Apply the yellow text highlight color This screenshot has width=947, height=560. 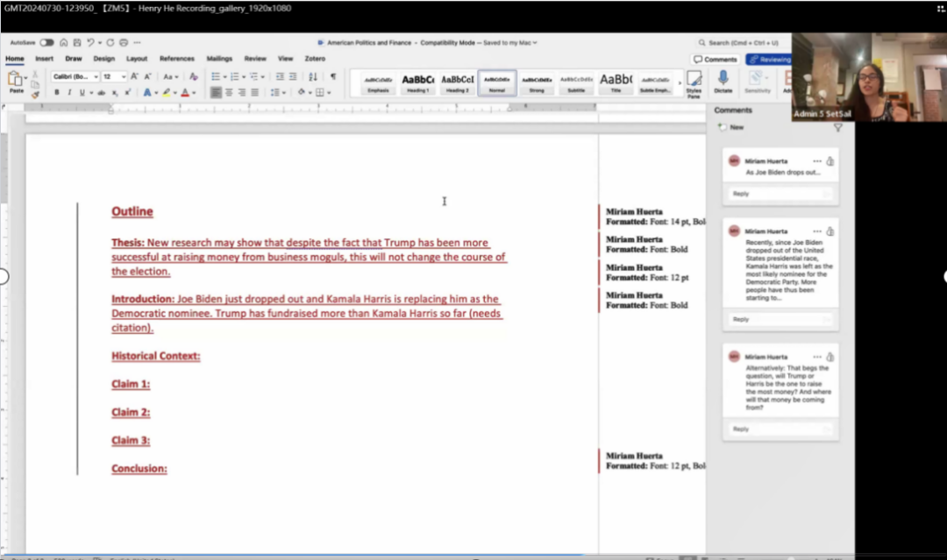point(166,92)
